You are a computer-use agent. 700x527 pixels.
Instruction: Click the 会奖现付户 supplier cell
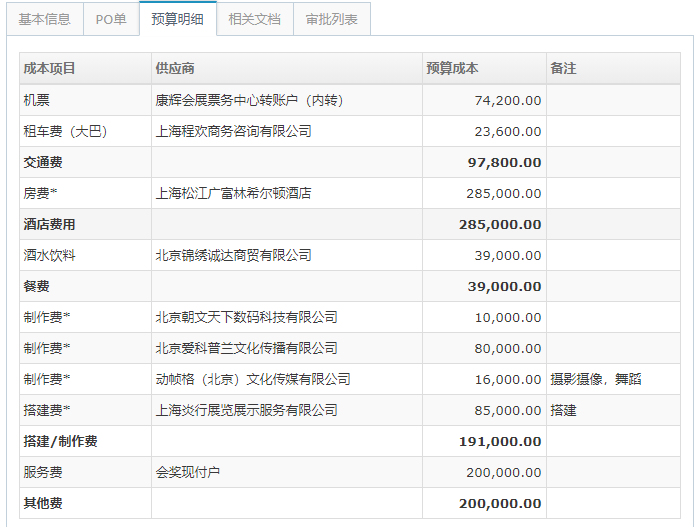[x=188, y=472]
